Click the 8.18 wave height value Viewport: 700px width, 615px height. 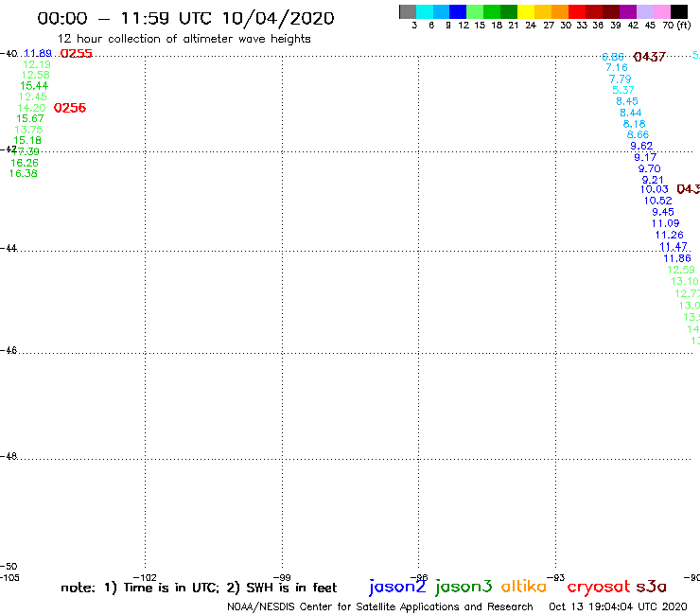[x=635, y=124]
